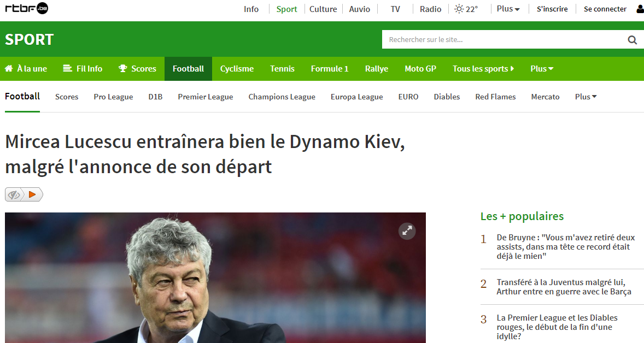The width and height of the screenshot is (644, 343).
Task: Go to the EURO page
Action: (408, 97)
